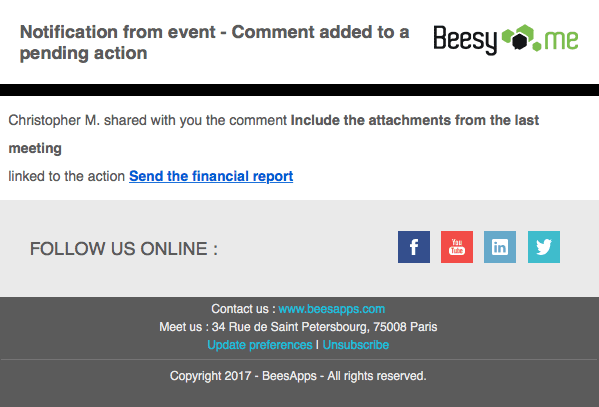Select the linked to the action text
This screenshot has height=407, width=599.
(66, 176)
